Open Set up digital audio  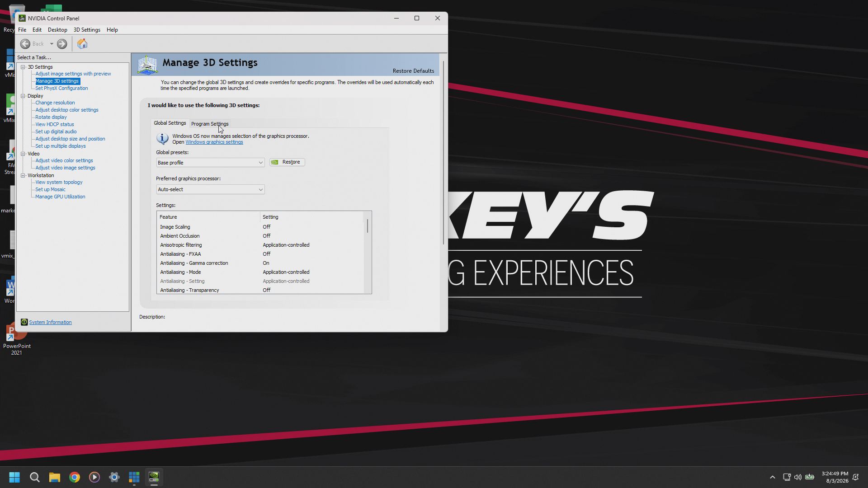(56, 131)
